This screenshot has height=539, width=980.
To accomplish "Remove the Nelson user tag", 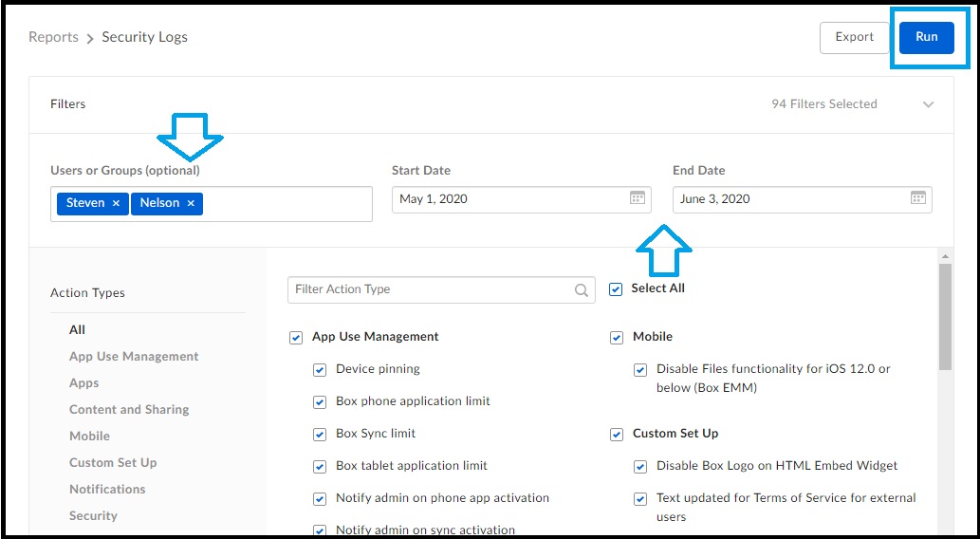I will pyautogui.click(x=192, y=203).
